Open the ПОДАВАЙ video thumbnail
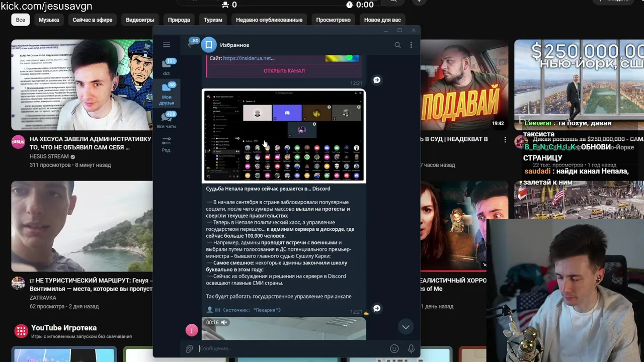The height and width of the screenshot is (362, 644). (464, 85)
